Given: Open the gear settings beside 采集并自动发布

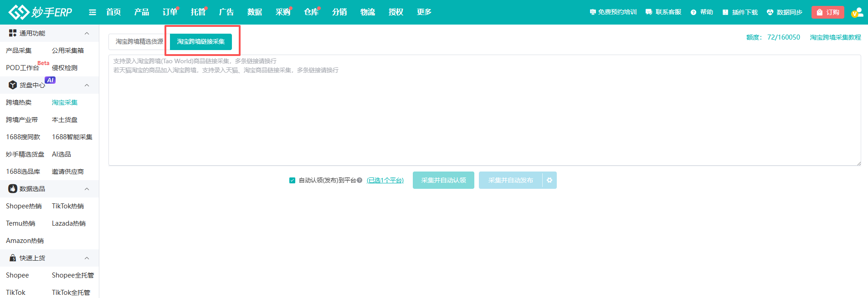Looking at the screenshot, I should coord(550,180).
